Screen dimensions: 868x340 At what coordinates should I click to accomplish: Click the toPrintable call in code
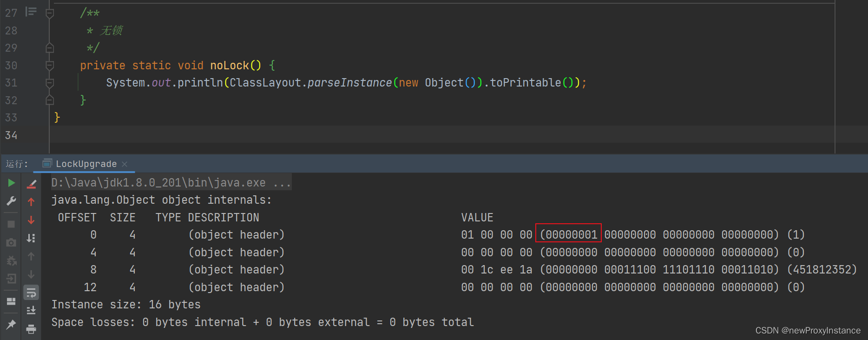coord(526,83)
